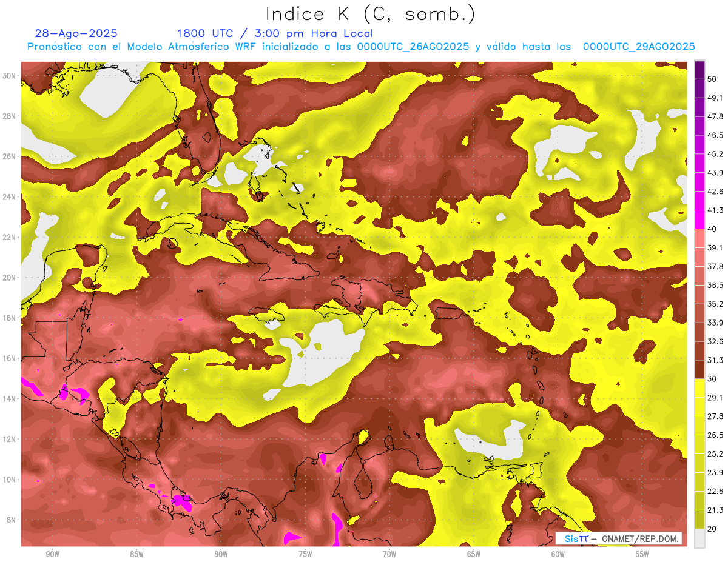
Task: Click the colorbar value 46.5
Action: click(715, 135)
